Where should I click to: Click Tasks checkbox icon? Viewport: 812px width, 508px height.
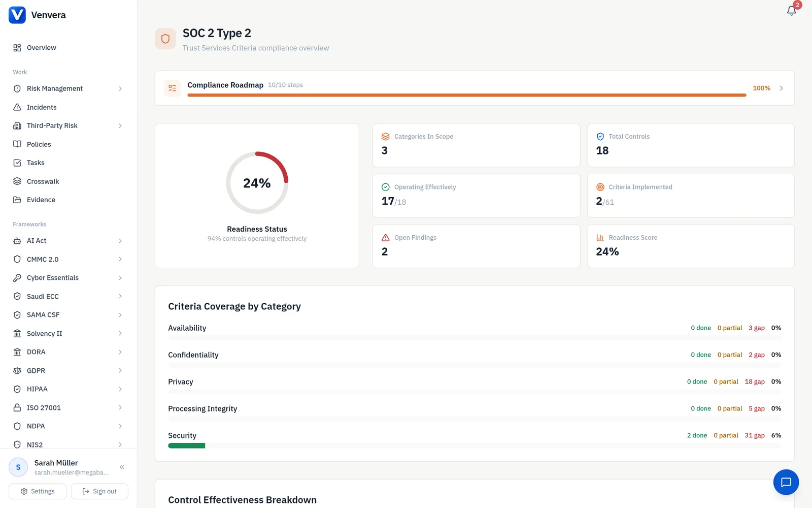[17, 163]
